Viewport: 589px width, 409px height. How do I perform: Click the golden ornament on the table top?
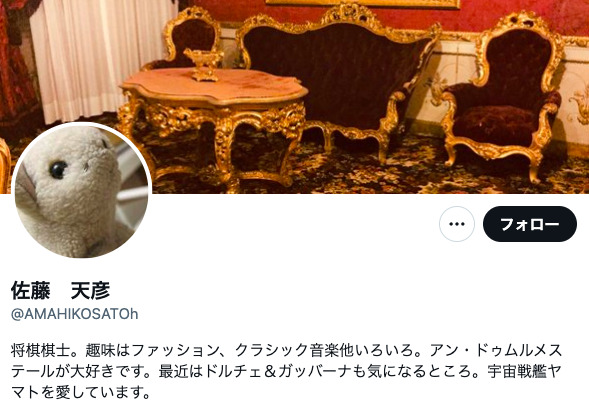click(x=203, y=64)
